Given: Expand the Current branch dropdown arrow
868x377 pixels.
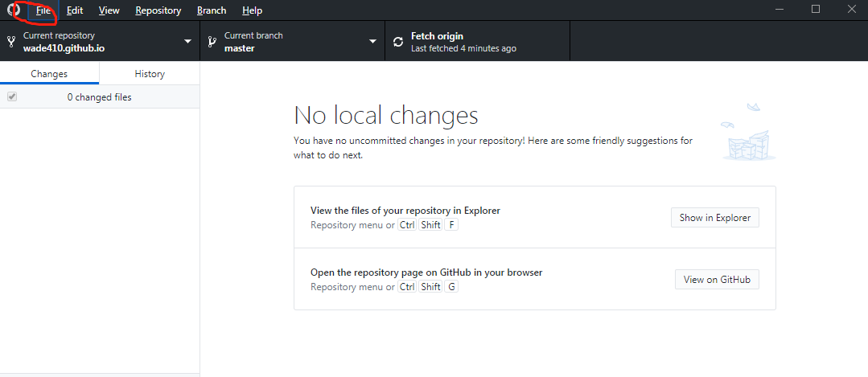Looking at the screenshot, I should tap(372, 42).
